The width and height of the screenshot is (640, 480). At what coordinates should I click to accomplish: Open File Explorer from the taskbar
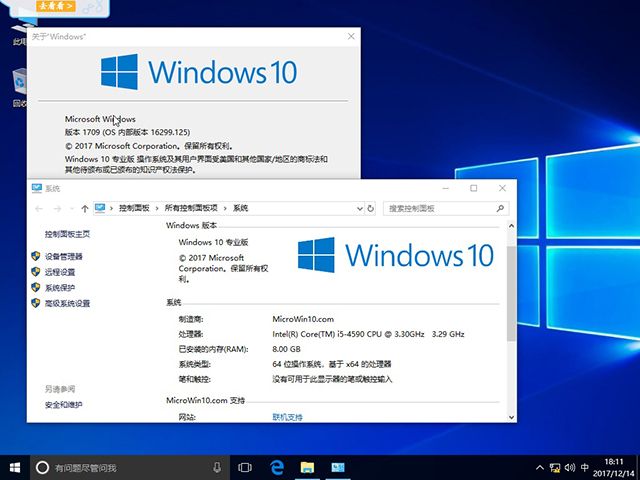coord(307,468)
